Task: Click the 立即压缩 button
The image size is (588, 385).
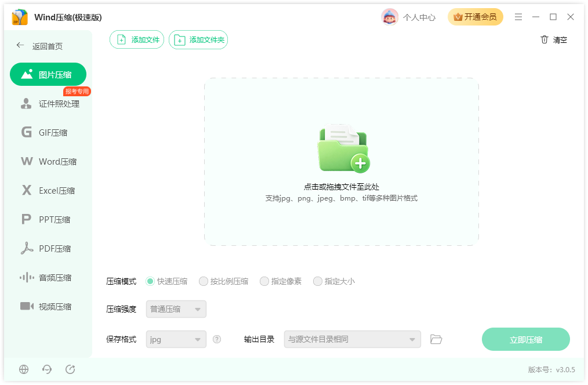Action: pyautogui.click(x=526, y=339)
